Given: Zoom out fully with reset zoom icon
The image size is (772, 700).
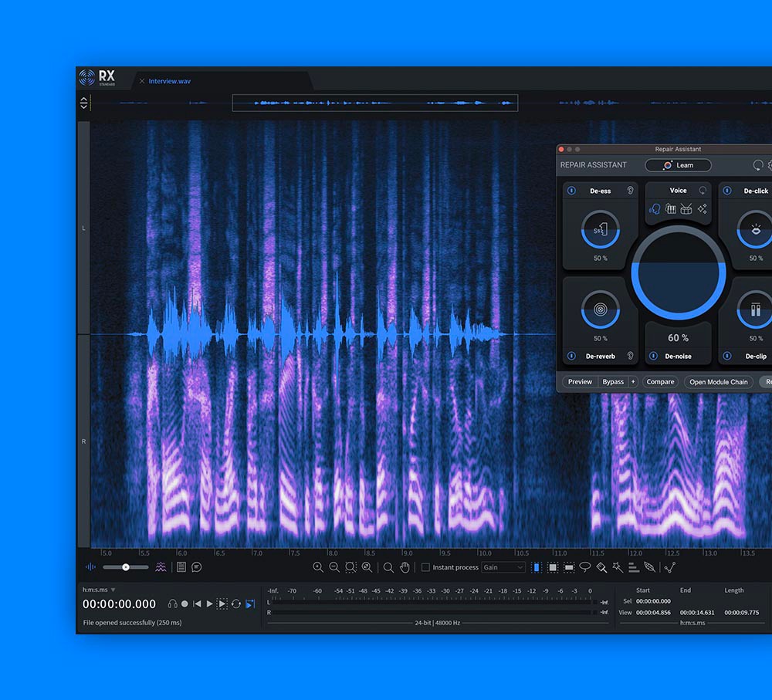Looking at the screenshot, I should pyautogui.click(x=367, y=567).
